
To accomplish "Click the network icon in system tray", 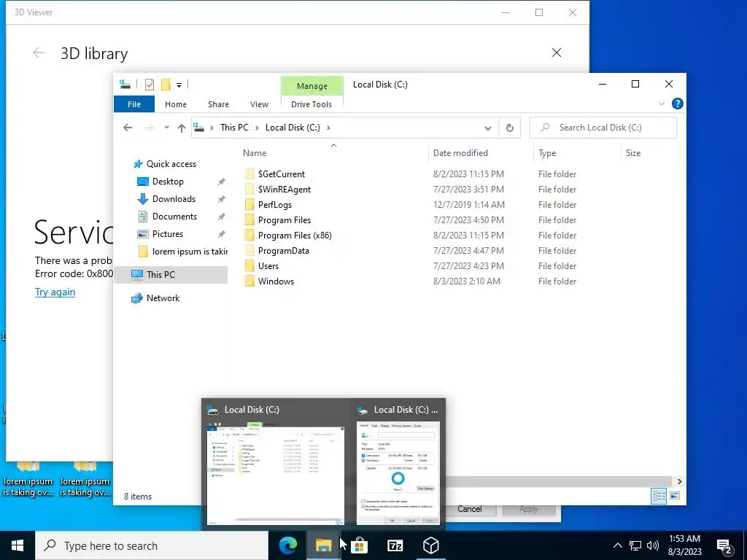I will [x=635, y=545].
